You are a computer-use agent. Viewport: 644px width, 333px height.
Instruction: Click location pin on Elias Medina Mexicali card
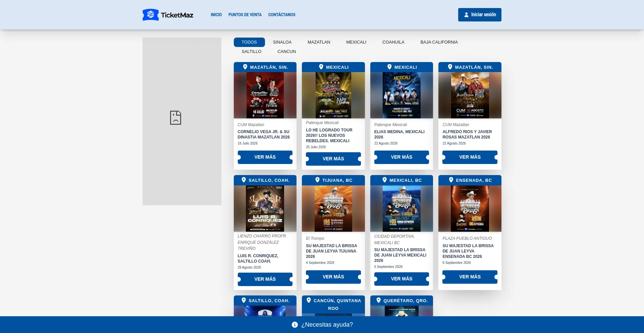pyautogui.click(x=389, y=67)
